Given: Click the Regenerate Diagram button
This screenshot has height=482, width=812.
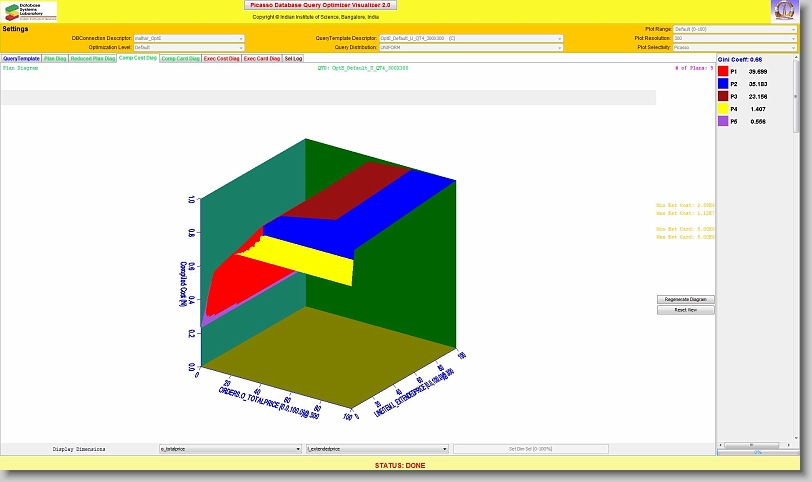Looking at the screenshot, I should 685,299.
